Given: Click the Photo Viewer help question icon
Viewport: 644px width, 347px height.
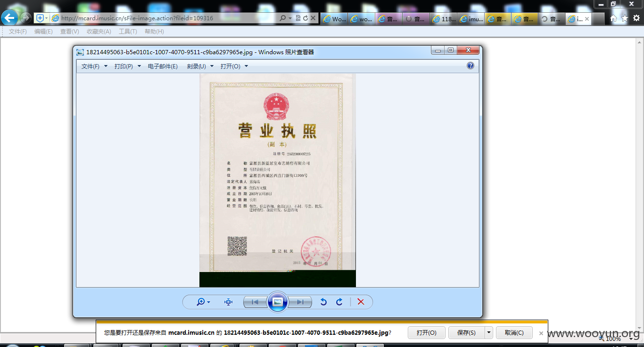Looking at the screenshot, I should tap(471, 66).
